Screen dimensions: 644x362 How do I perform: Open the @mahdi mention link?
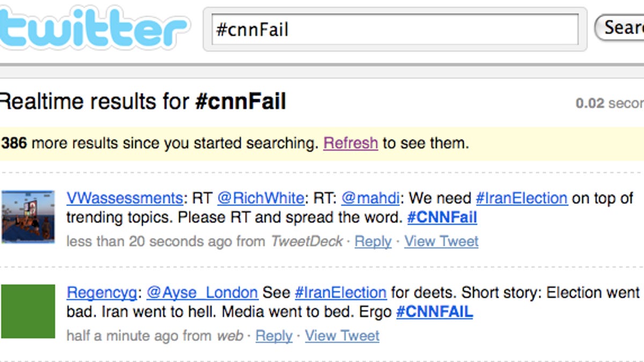tap(370, 198)
